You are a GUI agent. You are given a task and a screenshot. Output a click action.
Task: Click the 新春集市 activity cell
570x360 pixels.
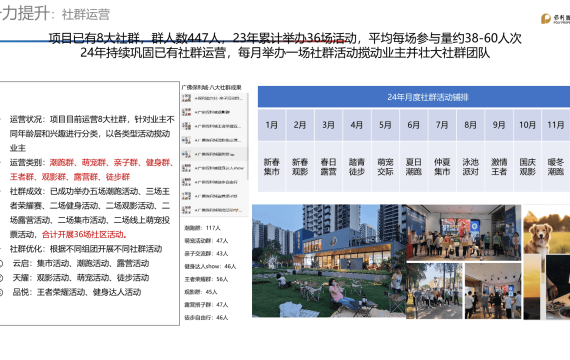coord(272,167)
